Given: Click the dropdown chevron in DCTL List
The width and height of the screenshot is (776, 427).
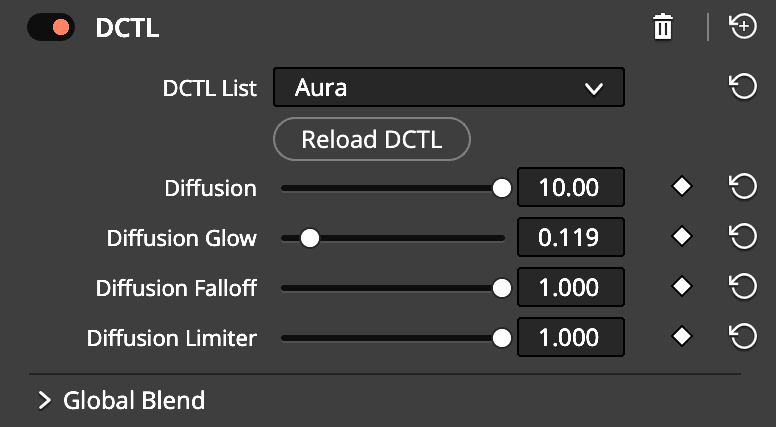Looking at the screenshot, I should [x=594, y=89].
